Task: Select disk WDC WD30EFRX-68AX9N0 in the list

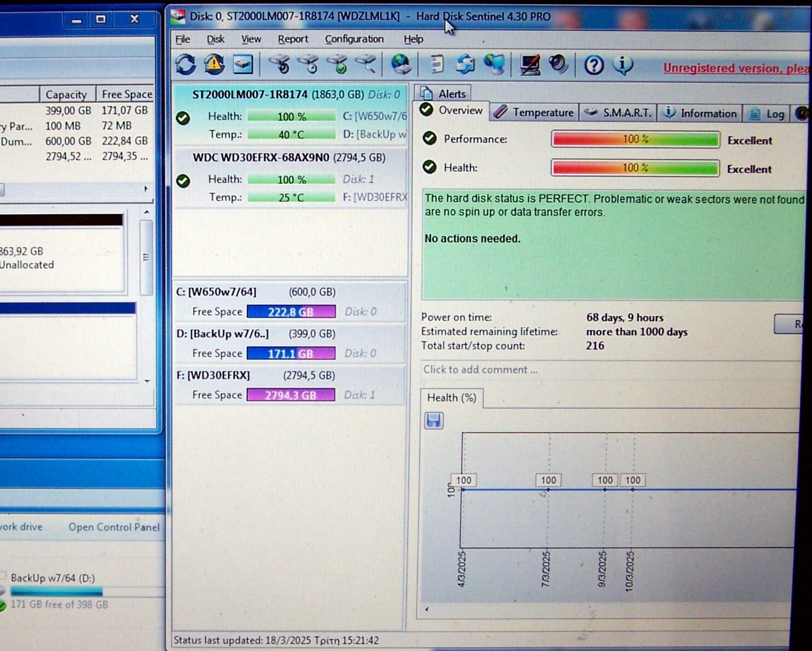Action: pos(290,178)
